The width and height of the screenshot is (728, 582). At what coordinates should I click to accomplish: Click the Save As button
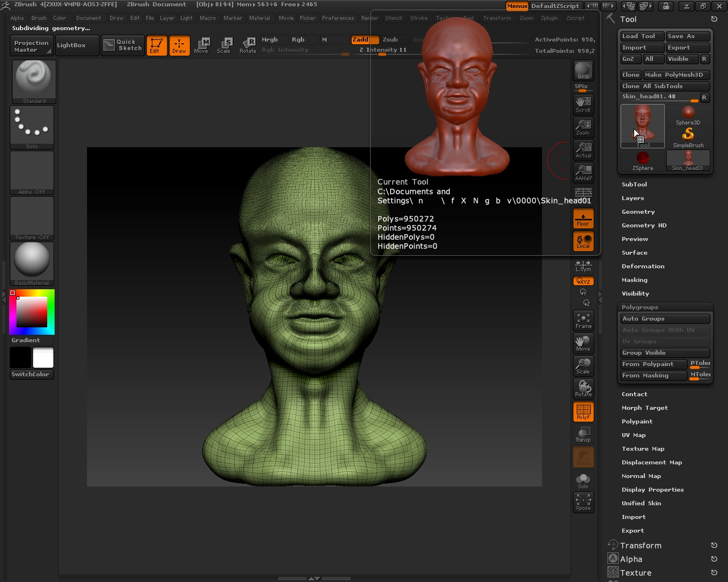[x=688, y=36]
